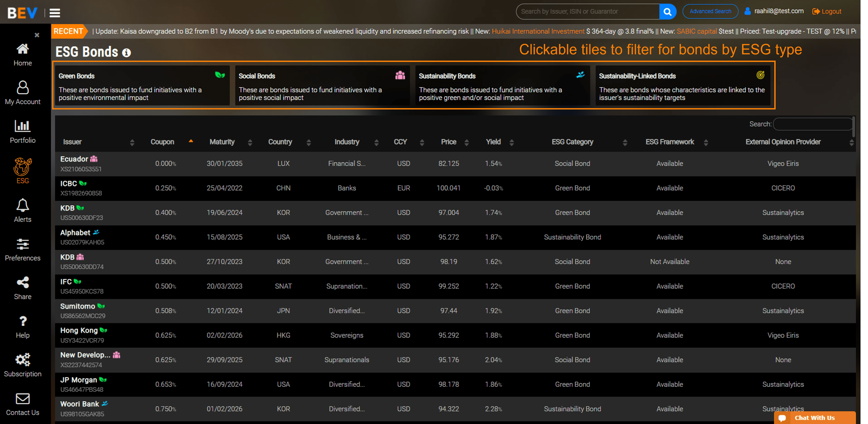Click the people icon on Social Bonds tile
Screen dimensions: 868x424
point(400,75)
